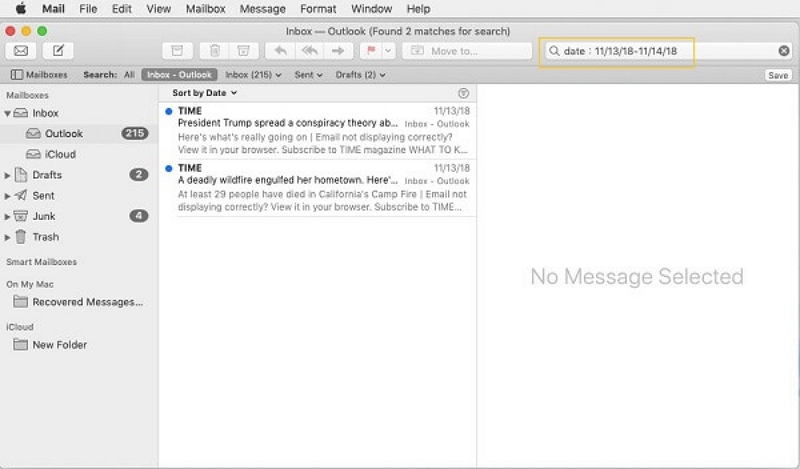Open the Help menu
The image size is (800, 469).
point(418,9)
